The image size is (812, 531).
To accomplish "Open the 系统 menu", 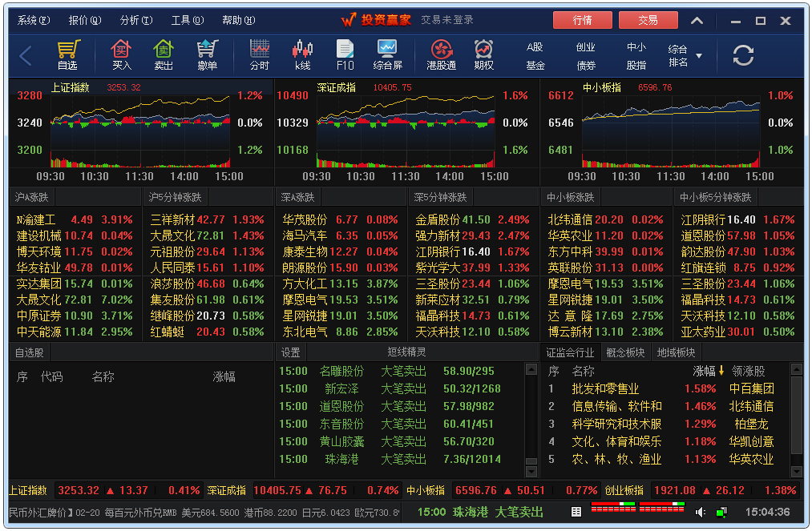I will pos(34,20).
